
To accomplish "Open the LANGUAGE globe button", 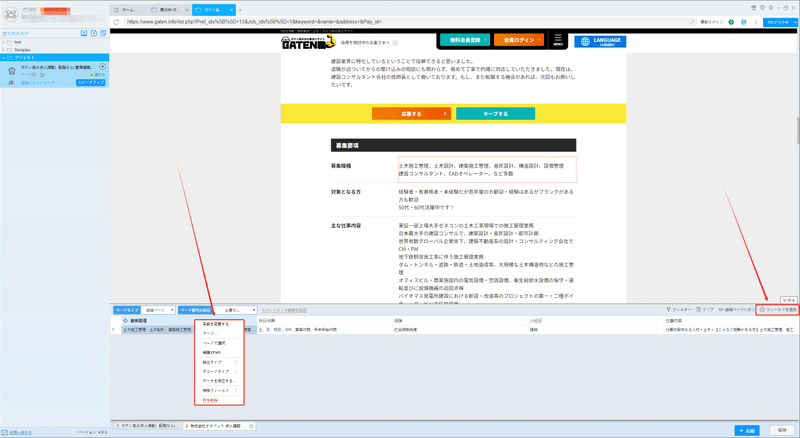I will click(600, 41).
